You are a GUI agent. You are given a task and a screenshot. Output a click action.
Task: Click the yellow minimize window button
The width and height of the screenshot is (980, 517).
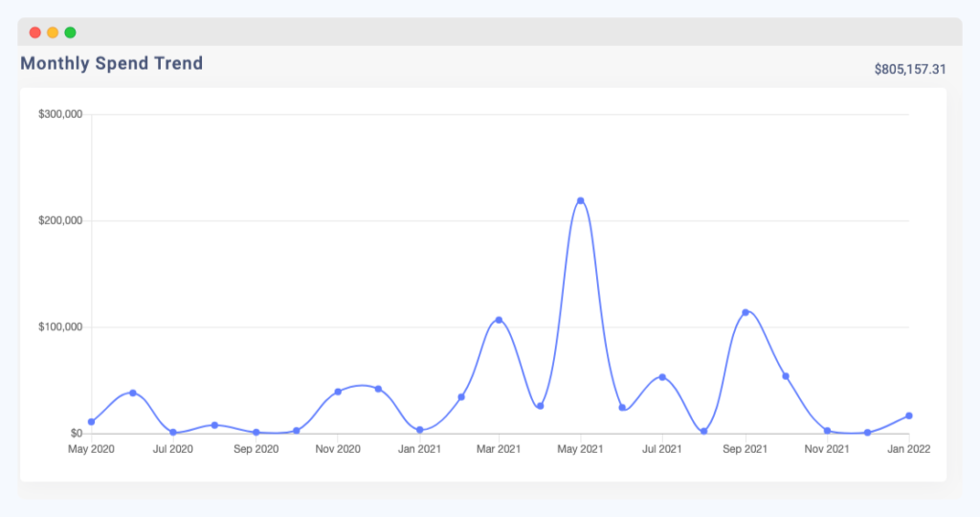[53, 33]
